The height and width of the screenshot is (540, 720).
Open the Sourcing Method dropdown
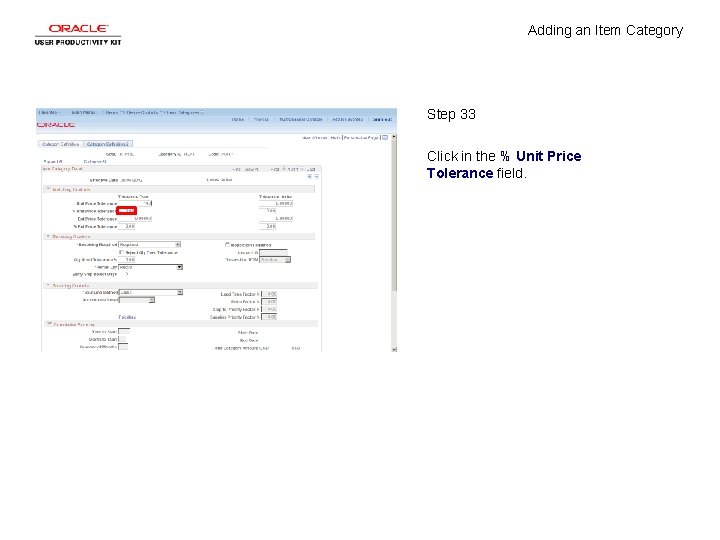(x=151, y=292)
